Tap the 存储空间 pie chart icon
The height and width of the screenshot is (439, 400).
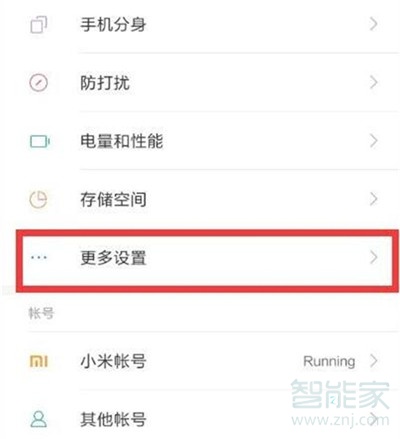(39, 199)
